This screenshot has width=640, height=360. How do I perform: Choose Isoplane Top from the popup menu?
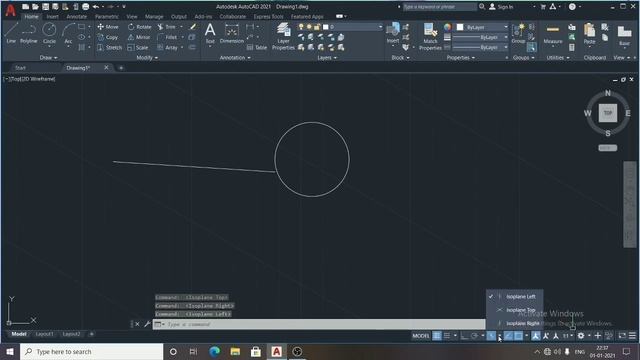point(514,310)
